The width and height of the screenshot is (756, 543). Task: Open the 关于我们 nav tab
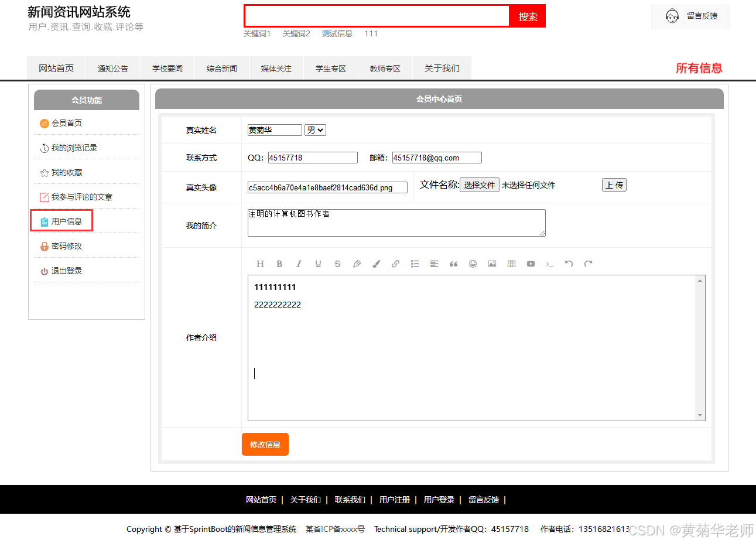coord(442,68)
